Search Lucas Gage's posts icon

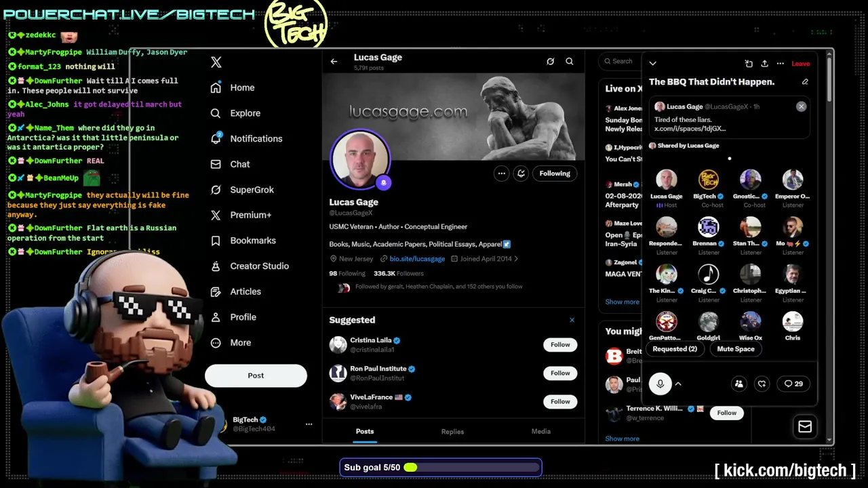(x=570, y=62)
